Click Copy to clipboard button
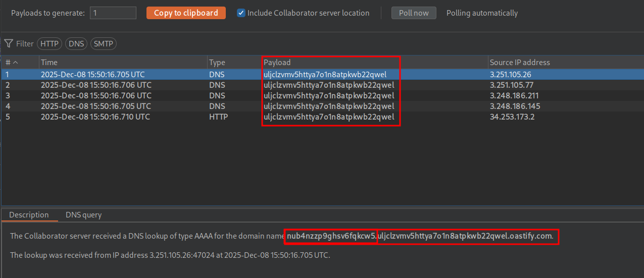This screenshot has width=644, height=278. [186, 13]
